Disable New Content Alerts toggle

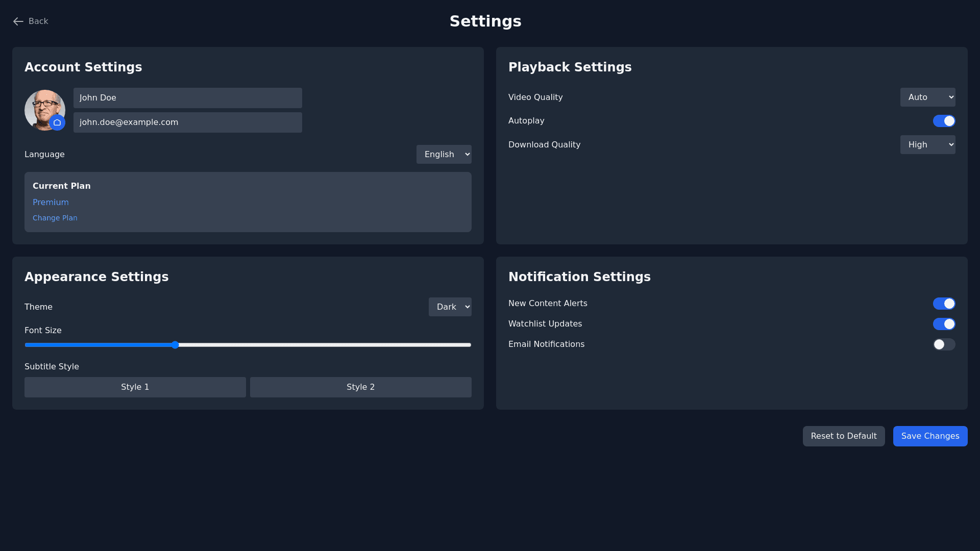point(944,304)
